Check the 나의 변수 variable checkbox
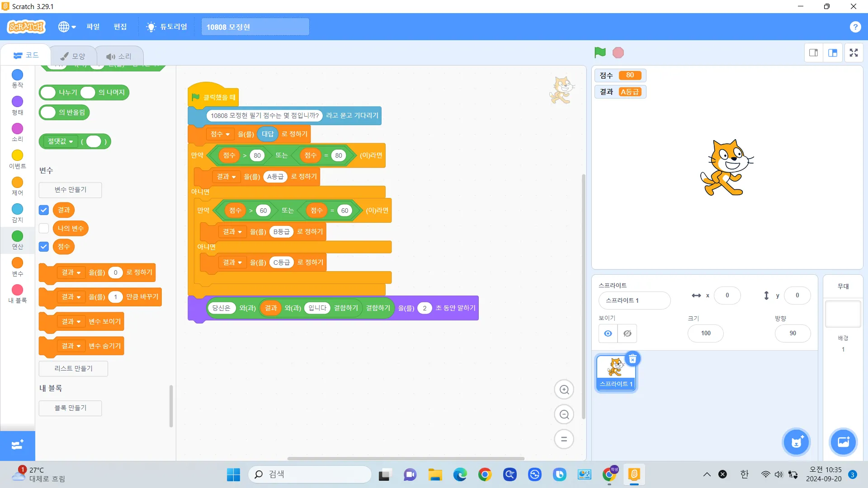Viewport: 868px width, 488px height. tap(44, 228)
